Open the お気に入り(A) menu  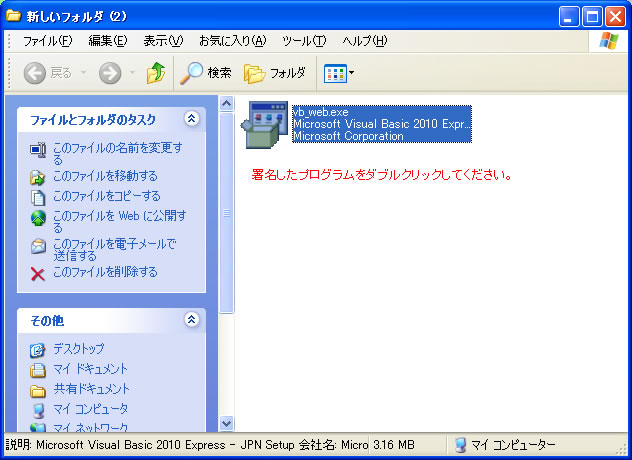233,41
